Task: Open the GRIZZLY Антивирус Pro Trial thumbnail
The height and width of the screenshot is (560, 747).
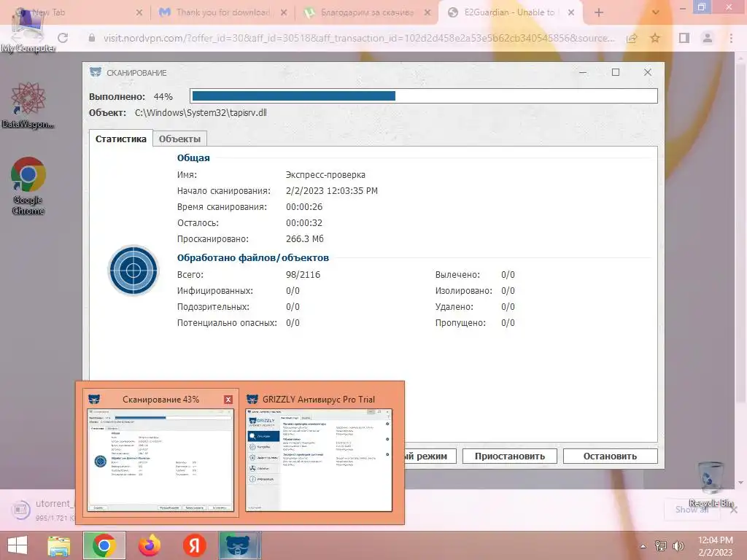Action: click(319, 452)
